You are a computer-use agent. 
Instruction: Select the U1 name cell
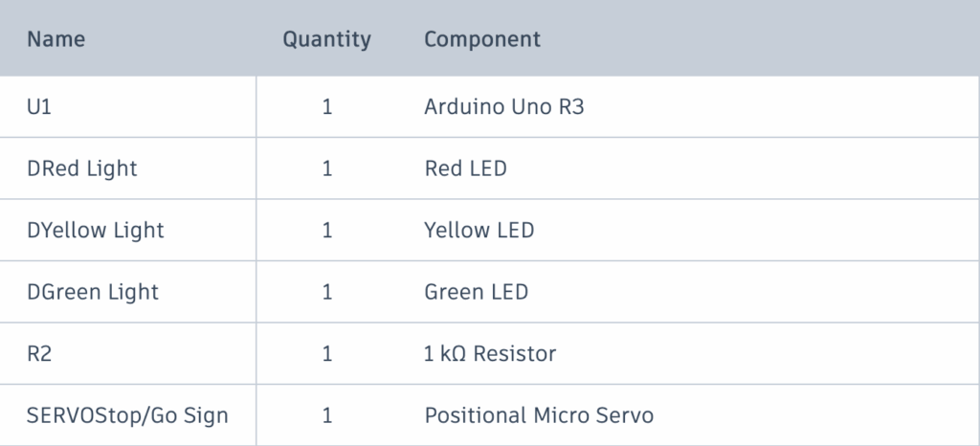click(39, 107)
